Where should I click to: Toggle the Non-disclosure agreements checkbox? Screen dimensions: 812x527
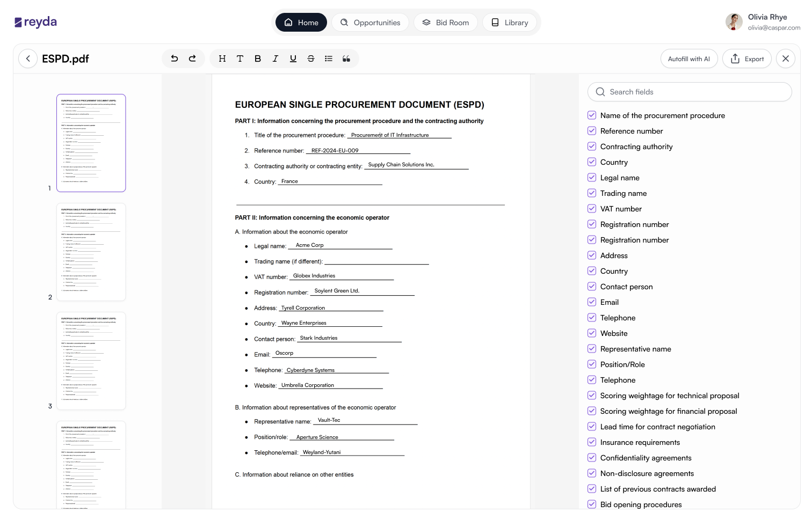pyautogui.click(x=592, y=473)
